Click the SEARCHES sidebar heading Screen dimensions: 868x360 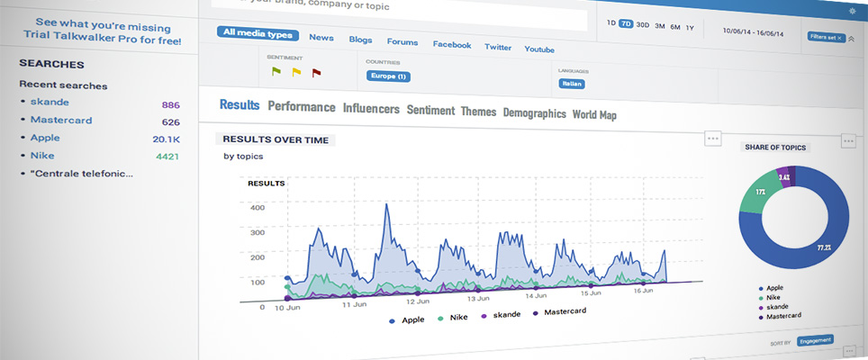click(x=51, y=64)
